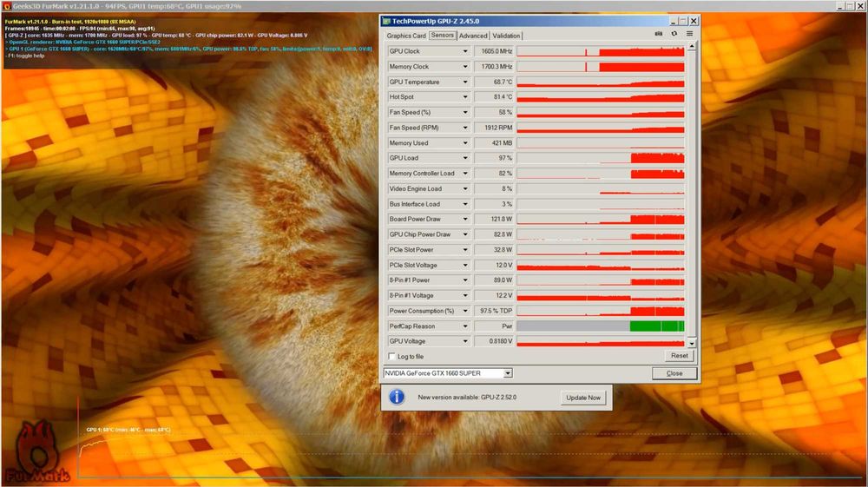Open the 8-Pin #1 Power dropdown

465,280
